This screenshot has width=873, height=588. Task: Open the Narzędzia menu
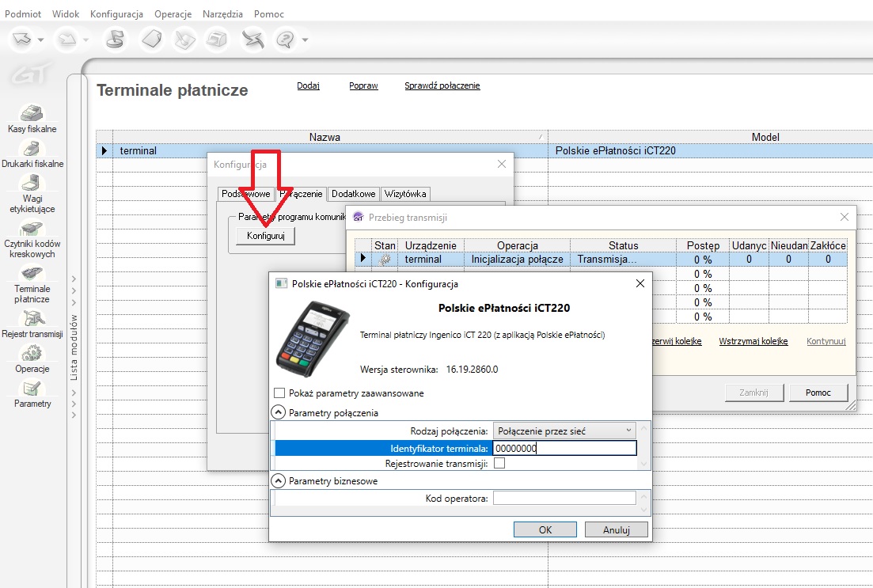pyautogui.click(x=222, y=14)
